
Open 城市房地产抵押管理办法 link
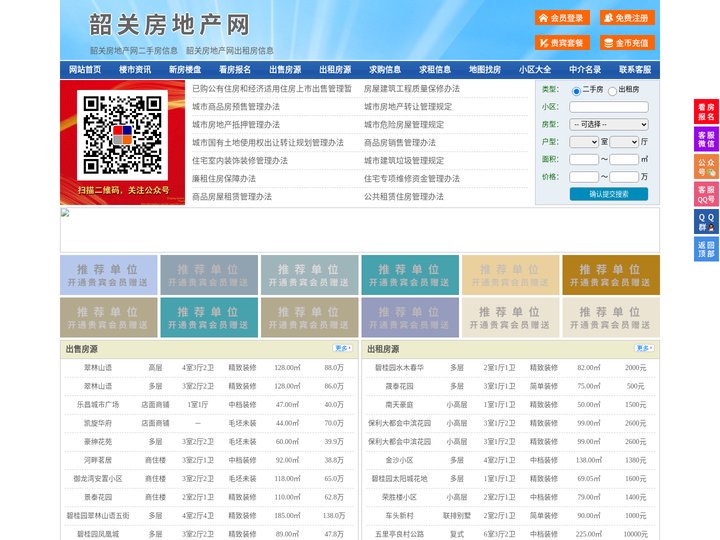coord(236,124)
